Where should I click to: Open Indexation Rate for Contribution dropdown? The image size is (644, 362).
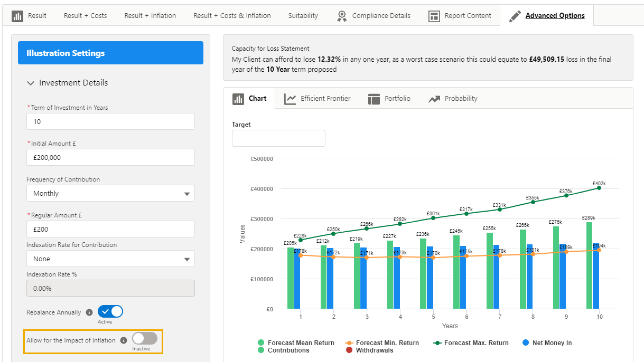pyautogui.click(x=110, y=259)
